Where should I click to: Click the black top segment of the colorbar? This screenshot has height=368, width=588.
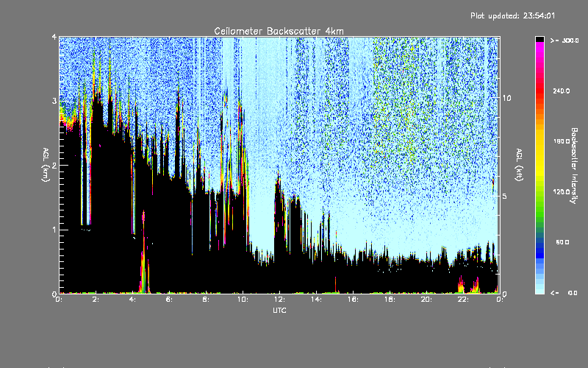pos(539,39)
